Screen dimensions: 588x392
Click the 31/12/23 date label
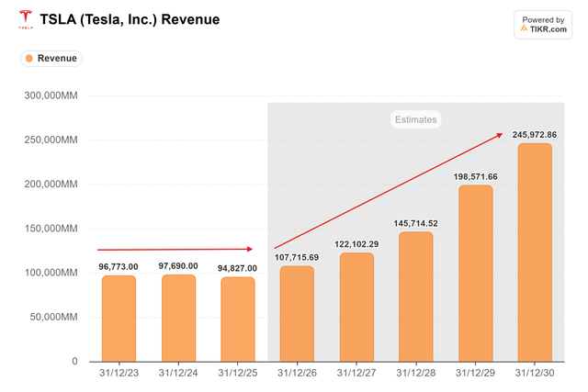[119, 373]
